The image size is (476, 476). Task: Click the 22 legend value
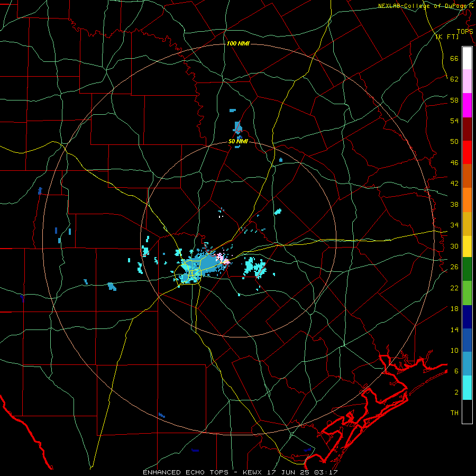(x=454, y=288)
